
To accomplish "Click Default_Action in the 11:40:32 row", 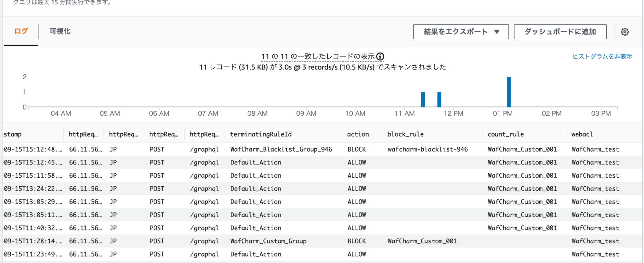I will (256, 228).
